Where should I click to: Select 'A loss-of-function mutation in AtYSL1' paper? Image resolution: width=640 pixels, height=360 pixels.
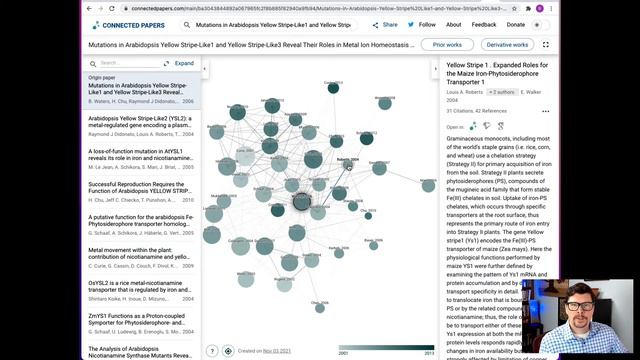coord(141,158)
